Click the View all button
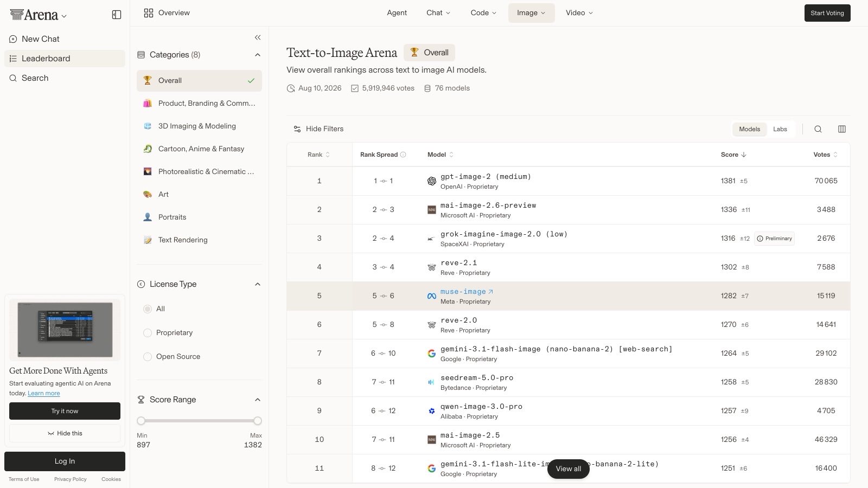 (569, 469)
